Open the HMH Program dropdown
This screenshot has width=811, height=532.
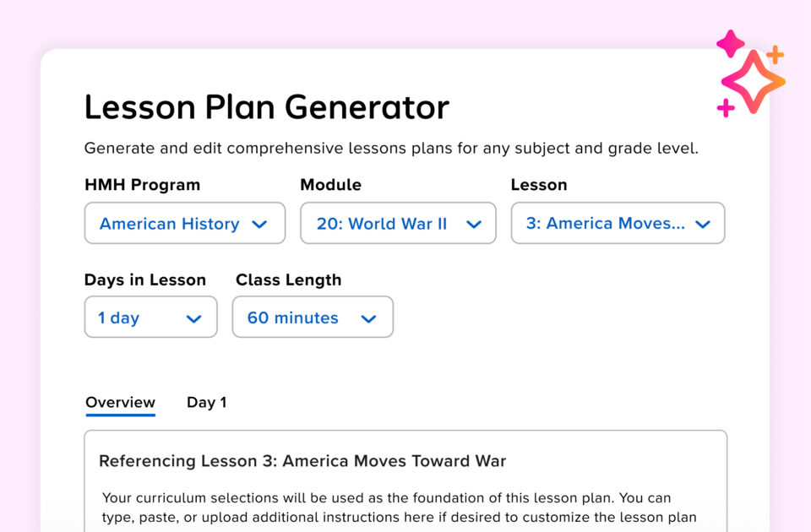(184, 223)
